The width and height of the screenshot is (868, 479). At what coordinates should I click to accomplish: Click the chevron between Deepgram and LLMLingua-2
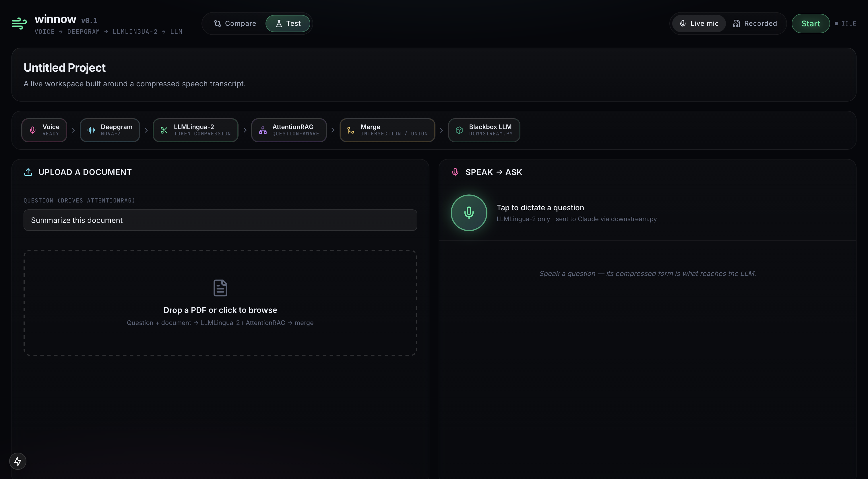146,130
